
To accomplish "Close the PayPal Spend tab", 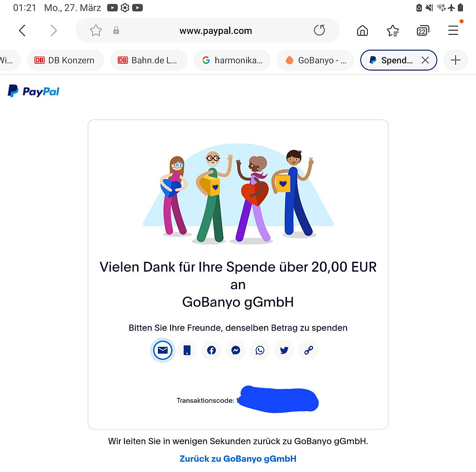I will coord(425,60).
